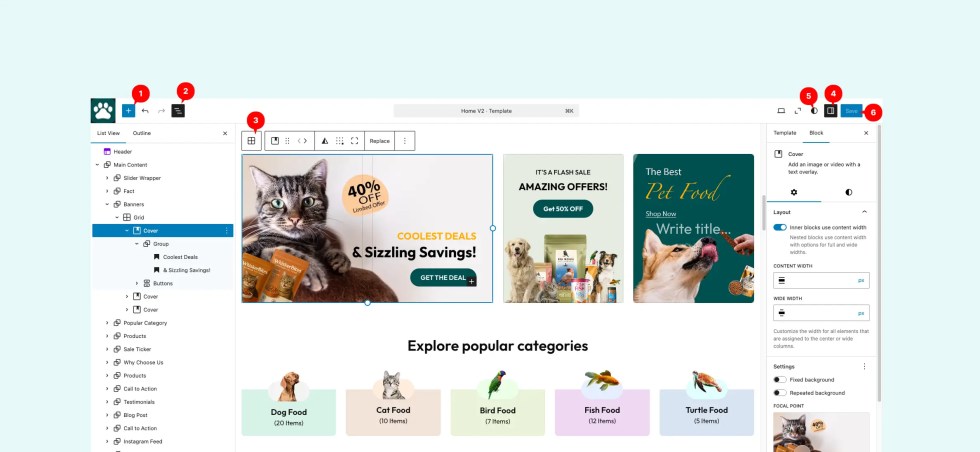
Task: Enable the Fixed background toggle
Action: pos(779,379)
